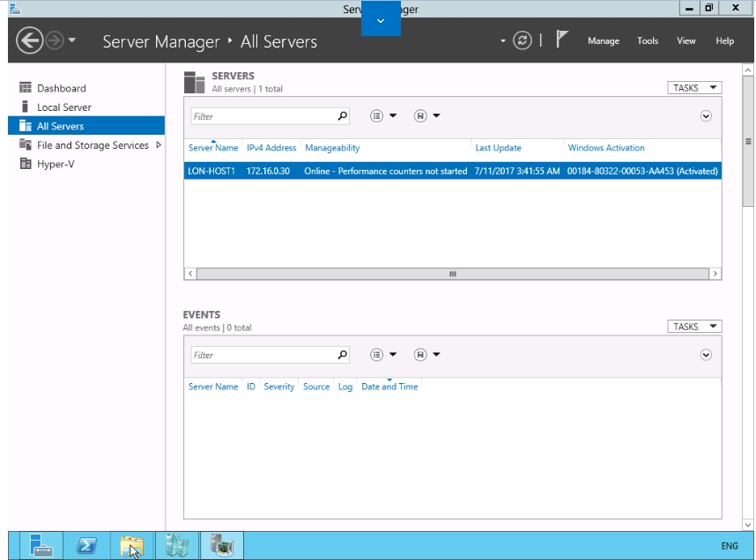Click the Forward navigation arrow
The height and width of the screenshot is (560, 756).
[x=55, y=41]
